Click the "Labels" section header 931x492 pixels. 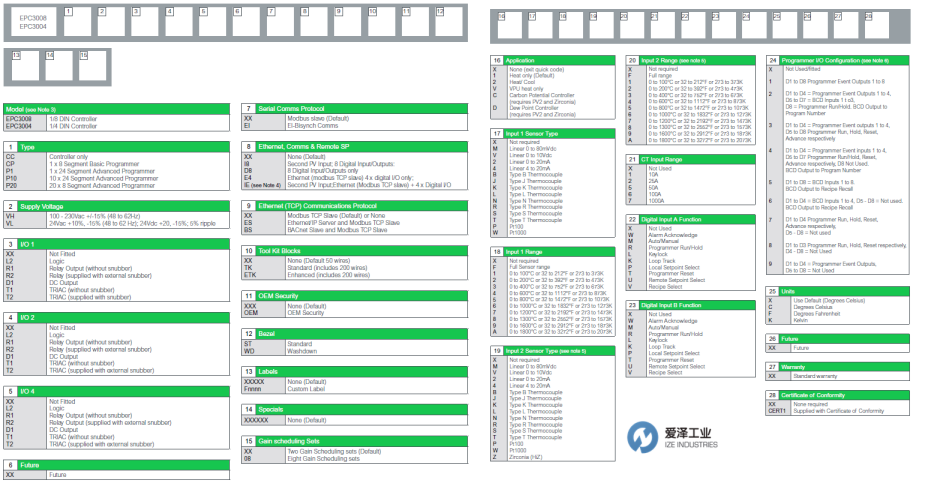click(354, 372)
